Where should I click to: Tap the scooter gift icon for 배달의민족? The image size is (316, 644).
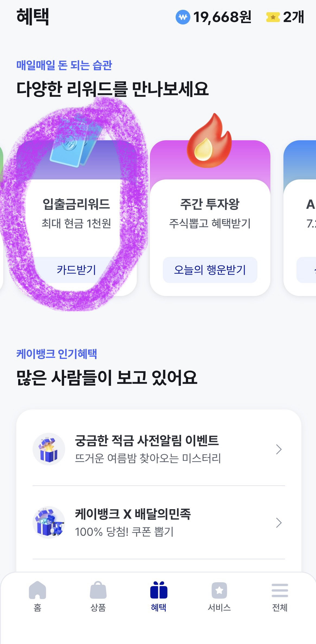tap(49, 522)
